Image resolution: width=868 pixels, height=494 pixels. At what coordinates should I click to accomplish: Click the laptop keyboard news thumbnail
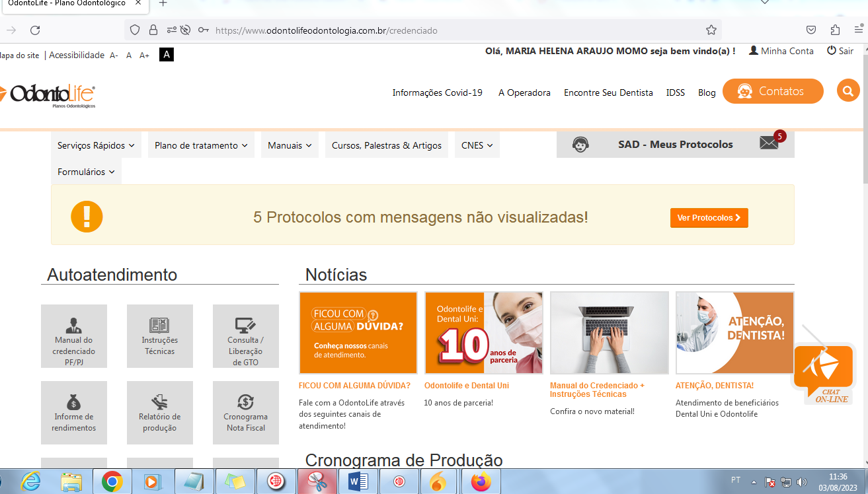(610, 333)
